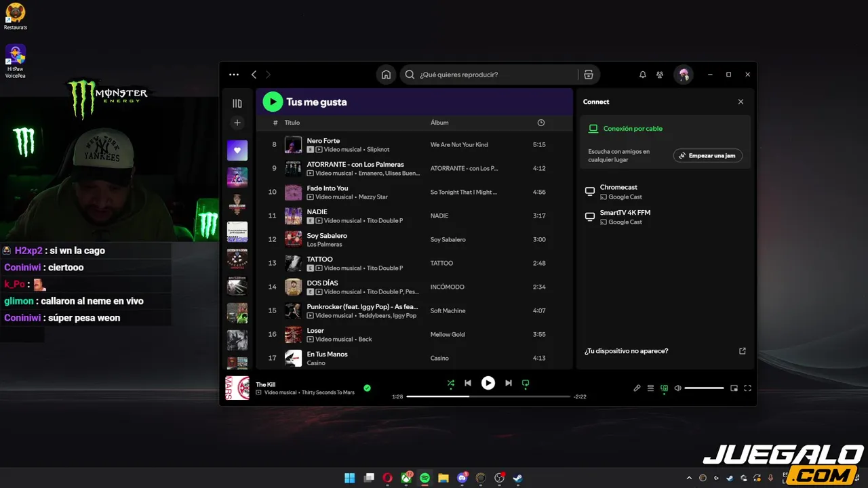Open album 'INCÓMODO'

448,287
